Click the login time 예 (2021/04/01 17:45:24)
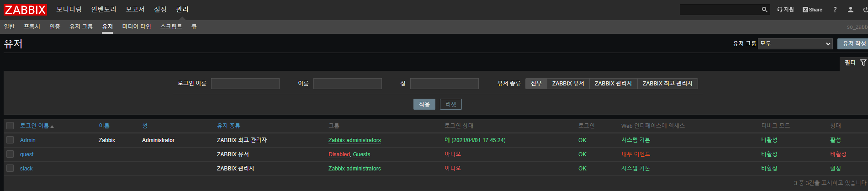Viewport: 868px width, 191px height. pyautogui.click(x=475, y=140)
